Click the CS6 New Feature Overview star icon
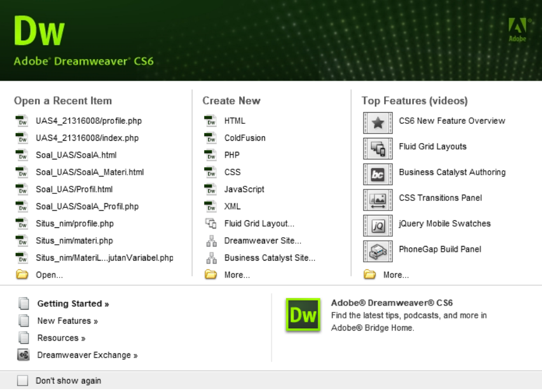This screenshot has width=542, height=392. pyautogui.click(x=378, y=123)
